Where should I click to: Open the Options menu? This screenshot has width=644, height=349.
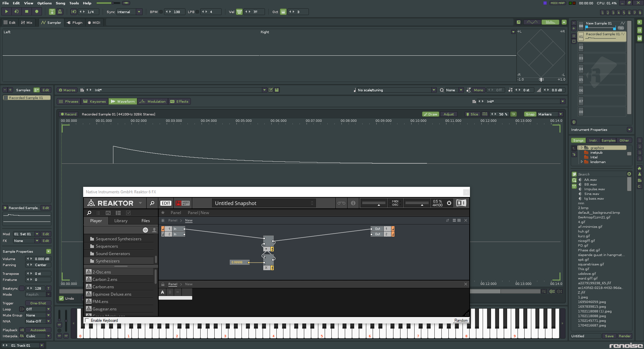(44, 3)
